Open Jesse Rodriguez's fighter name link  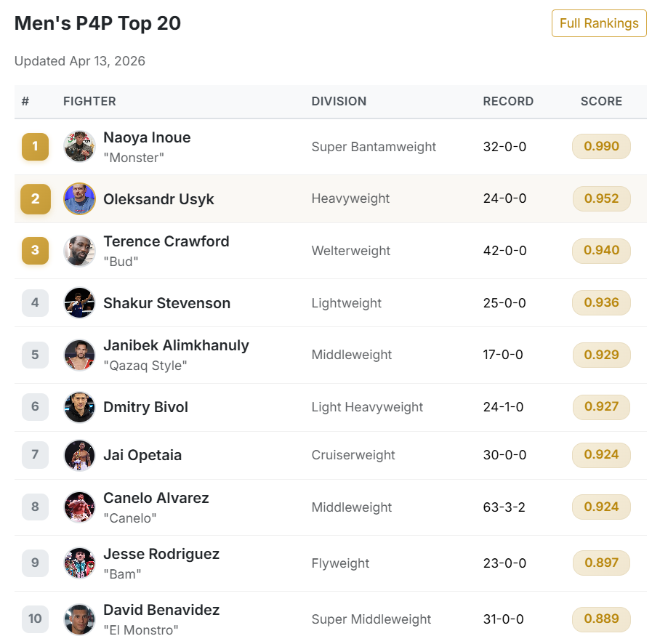161,554
